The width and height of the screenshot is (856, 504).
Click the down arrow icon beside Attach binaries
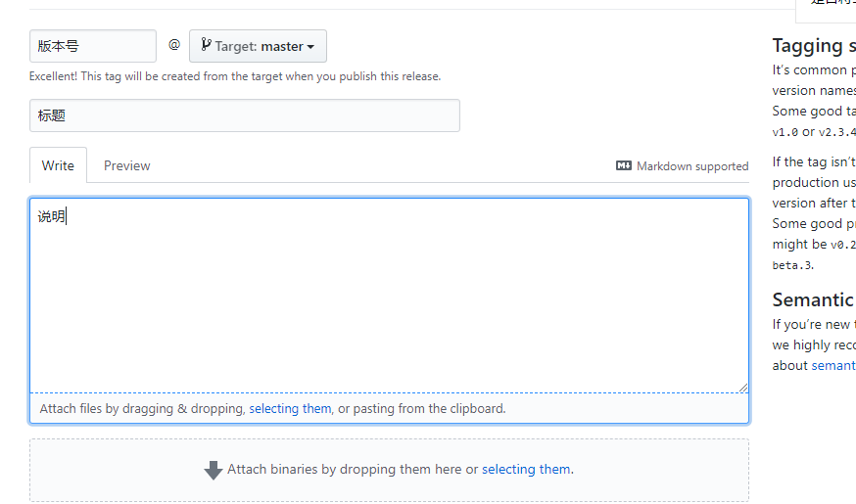214,470
